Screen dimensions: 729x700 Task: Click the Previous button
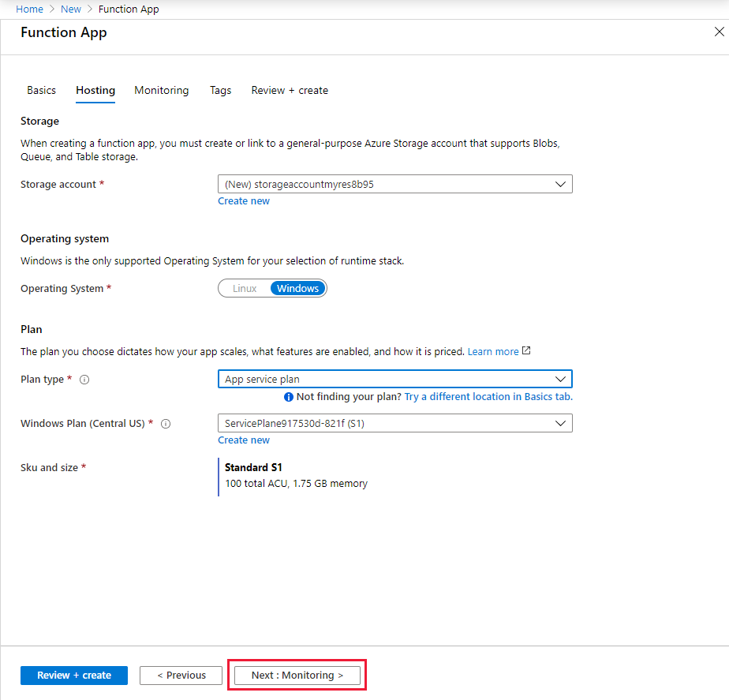click(181, 676)
